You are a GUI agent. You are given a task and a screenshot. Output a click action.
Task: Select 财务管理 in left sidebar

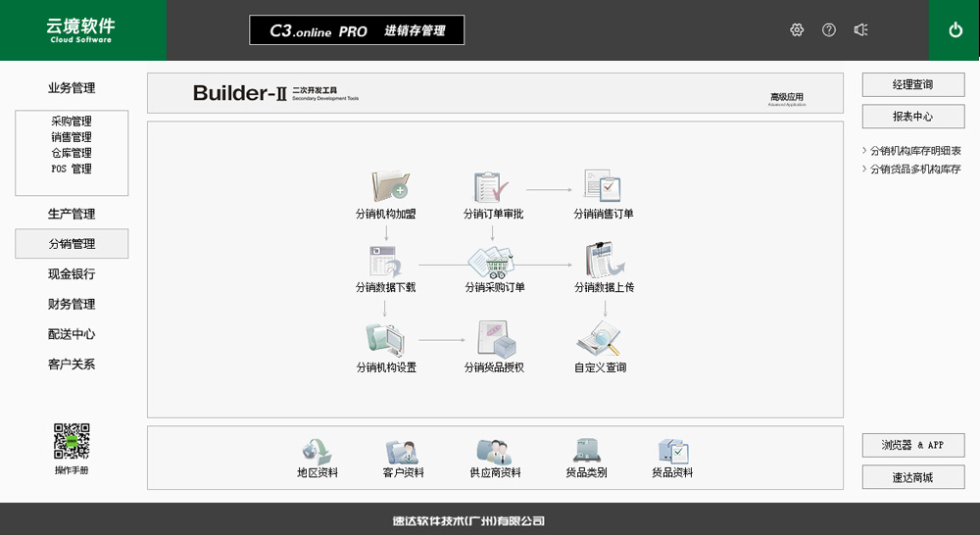[72, 305]
